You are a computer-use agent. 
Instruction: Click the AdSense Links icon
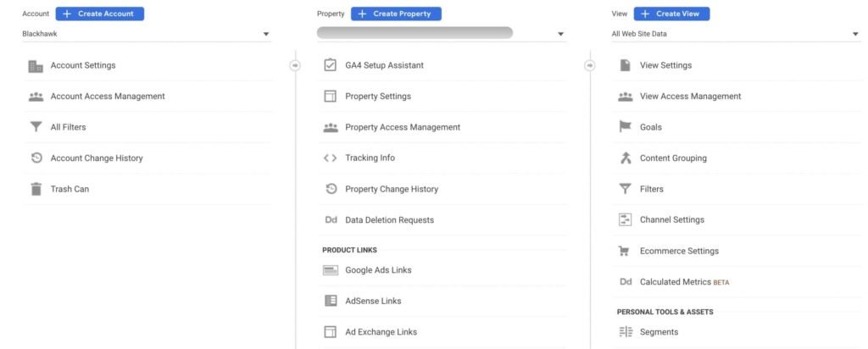tap(330, 301)
